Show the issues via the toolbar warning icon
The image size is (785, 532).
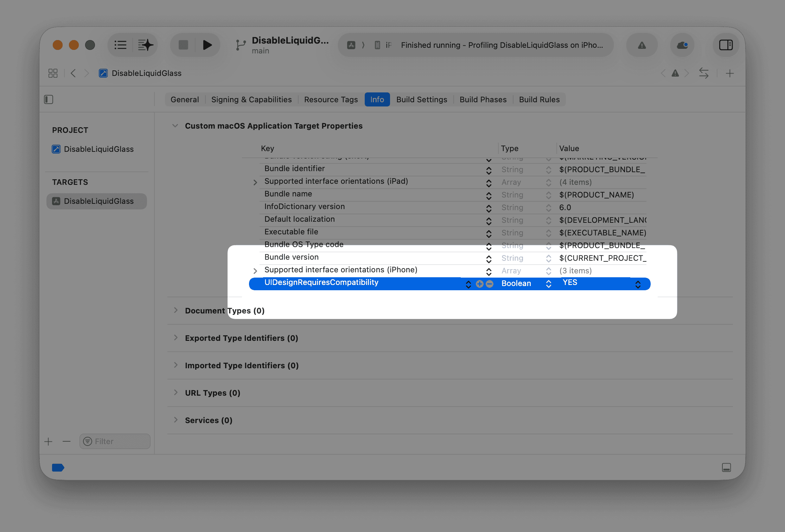(642, 45)
